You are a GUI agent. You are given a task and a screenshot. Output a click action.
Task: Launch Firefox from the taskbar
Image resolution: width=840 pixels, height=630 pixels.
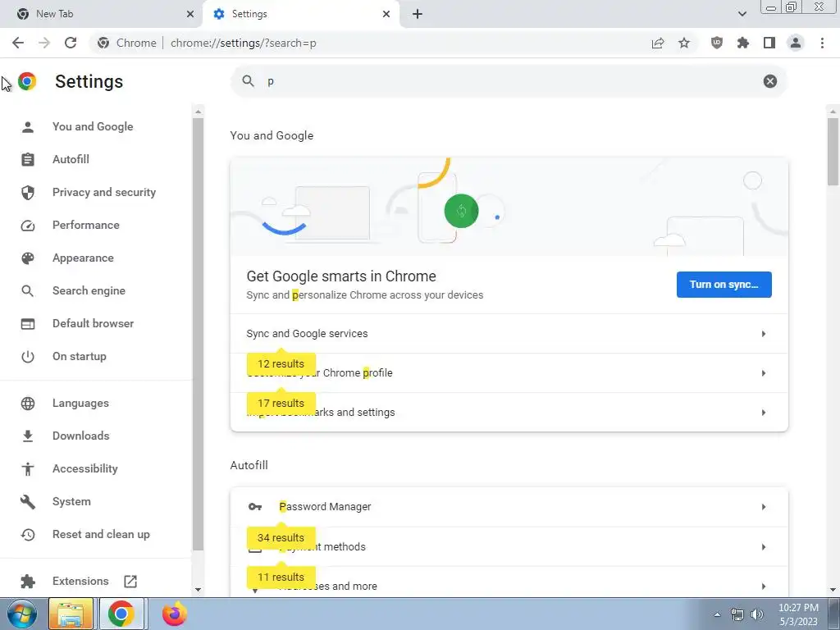coord(175,614)
